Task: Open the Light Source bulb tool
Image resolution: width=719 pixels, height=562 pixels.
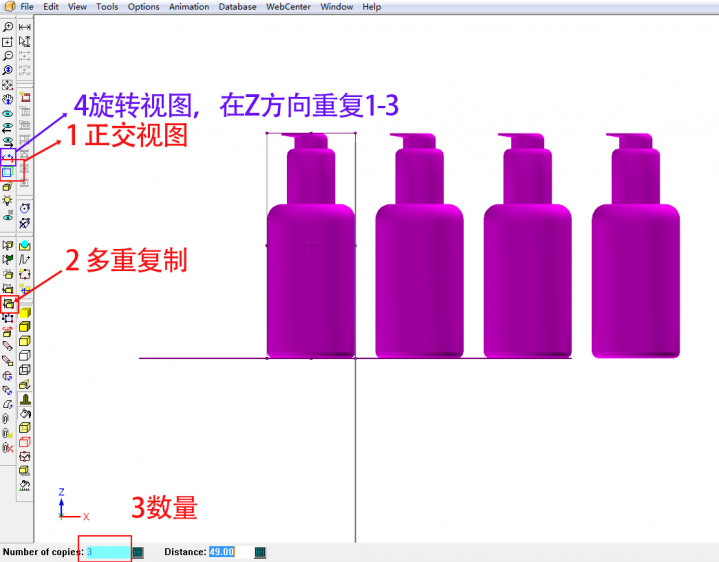Action: pyautogui.click(x=8, y=201)
